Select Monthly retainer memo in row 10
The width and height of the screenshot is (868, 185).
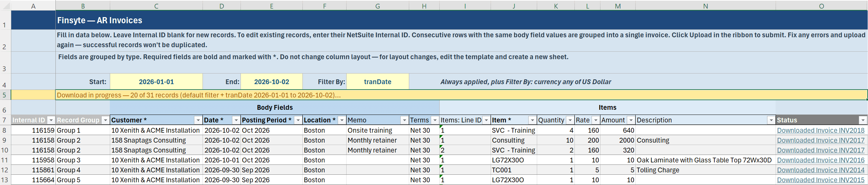(378, 150)
